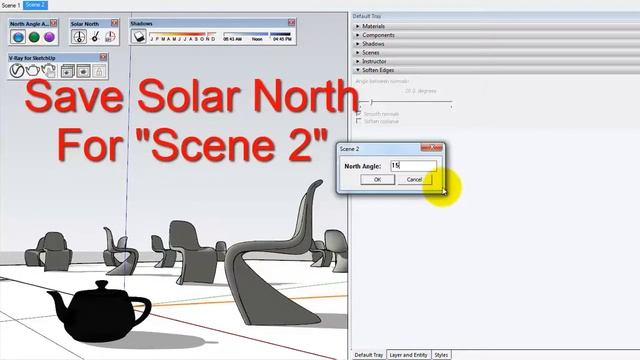Expand the Components panel

click(x=496, y=35)
